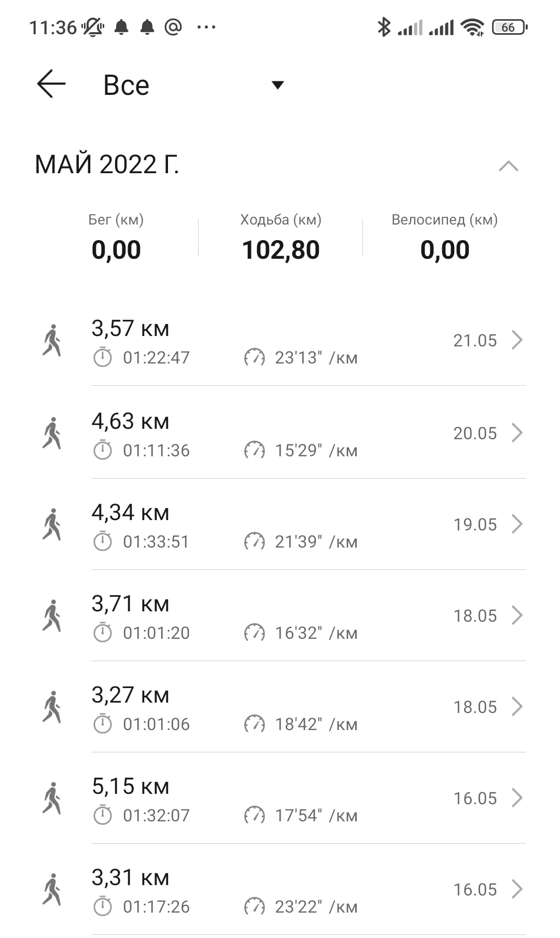
Task: Tap the Ходьба (км) total 102,80
Action: (281, 250)
